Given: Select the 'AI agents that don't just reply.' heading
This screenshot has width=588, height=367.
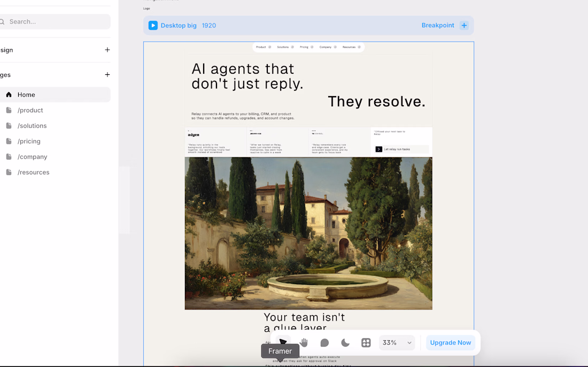Looking at the screenshot, I should click(x=247, y=76).
